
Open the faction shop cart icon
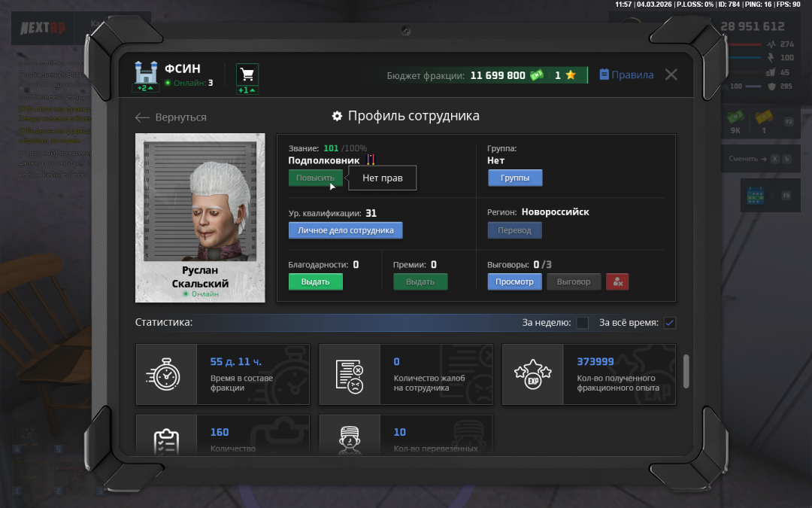[247, 75]
